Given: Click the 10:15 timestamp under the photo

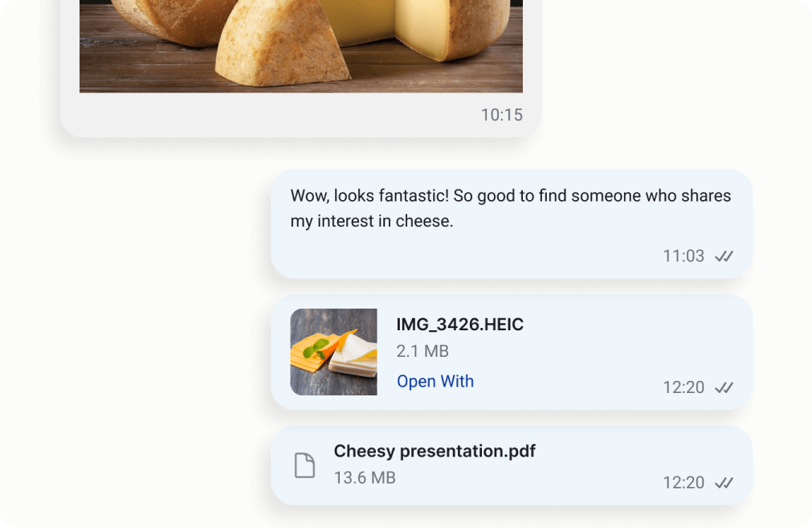Looking at the screenshot, I should click(x=501, y=115).
